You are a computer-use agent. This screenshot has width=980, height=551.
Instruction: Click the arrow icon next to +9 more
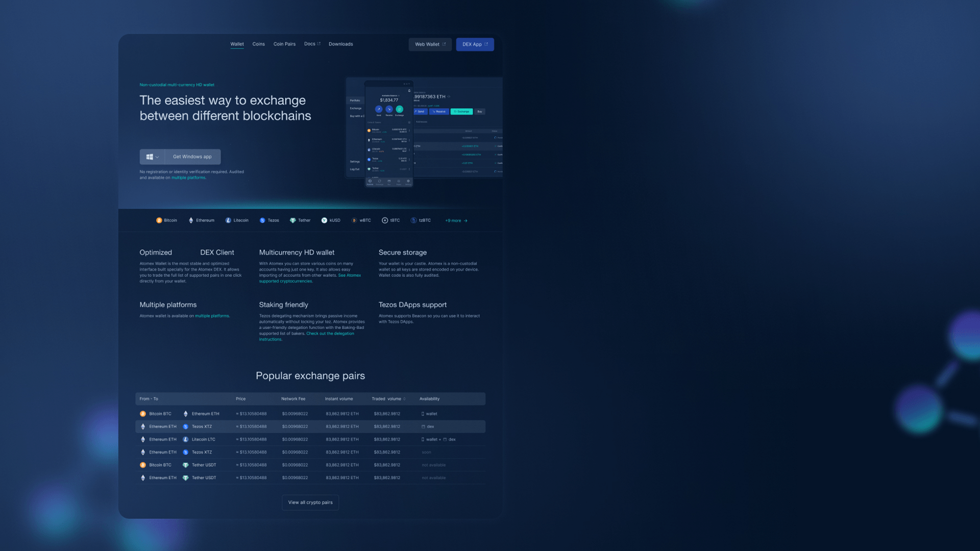[x=465, y=221]
